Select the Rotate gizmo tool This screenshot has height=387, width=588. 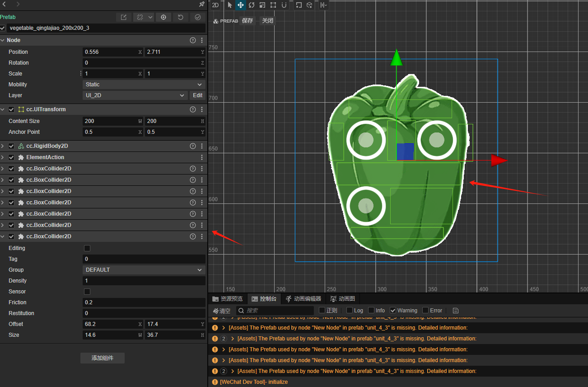(x=252, y=5)
